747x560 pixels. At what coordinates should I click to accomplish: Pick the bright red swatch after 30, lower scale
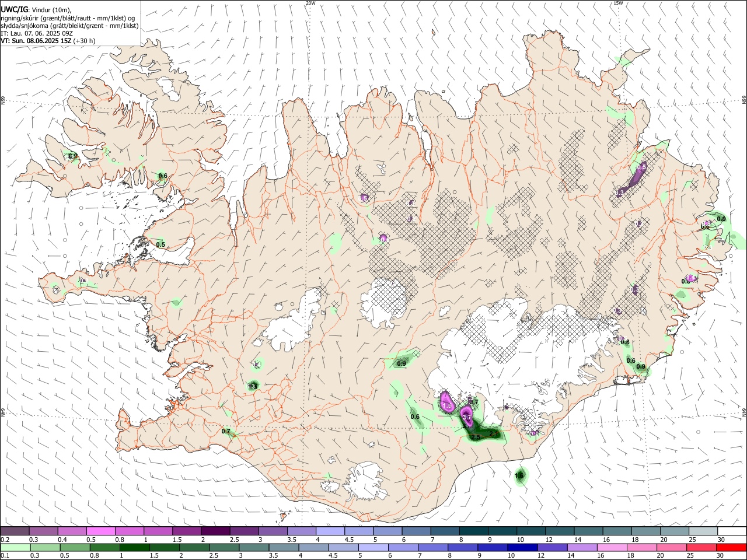pyautogui.click(x=732, y=547)
